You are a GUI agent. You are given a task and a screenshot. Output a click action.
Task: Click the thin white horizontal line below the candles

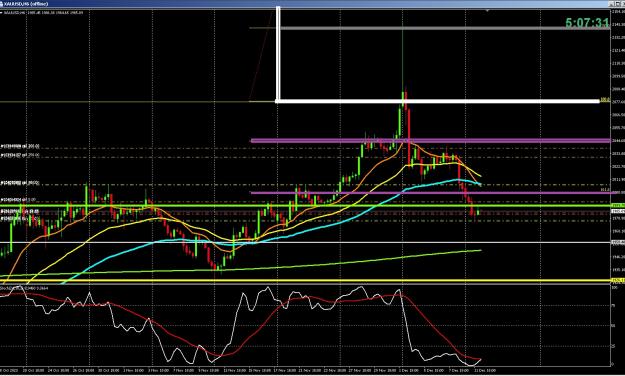(x=305, y=242)
